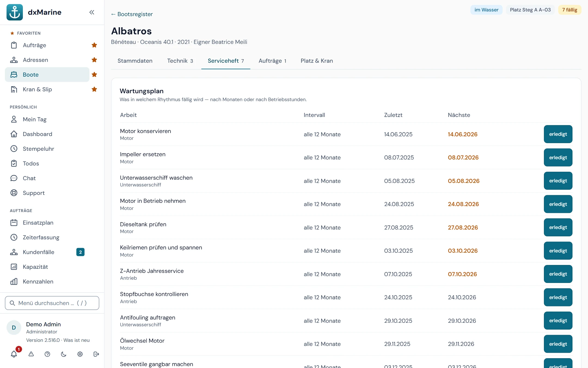Switch to the Aufträge tab
This screenshot has width=588, height=368.
pyautogui.click(x=272, y=61)
